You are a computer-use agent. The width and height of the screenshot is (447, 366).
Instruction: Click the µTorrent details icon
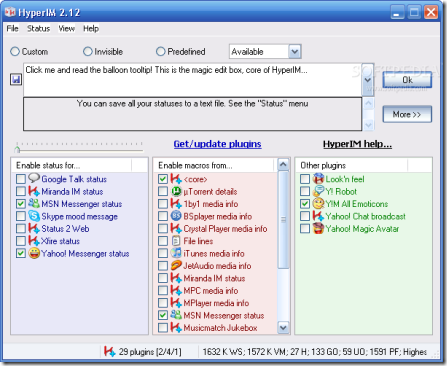tap(176, 191)
